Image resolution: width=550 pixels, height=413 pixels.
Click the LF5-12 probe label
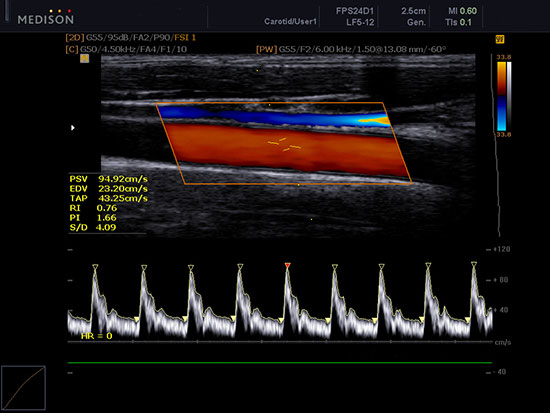[360, 22]
